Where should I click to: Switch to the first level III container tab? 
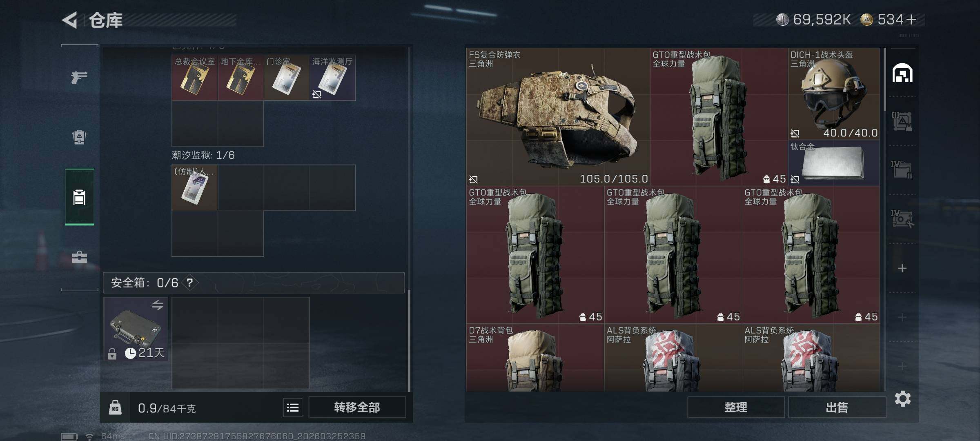click(x=902, y=121)
